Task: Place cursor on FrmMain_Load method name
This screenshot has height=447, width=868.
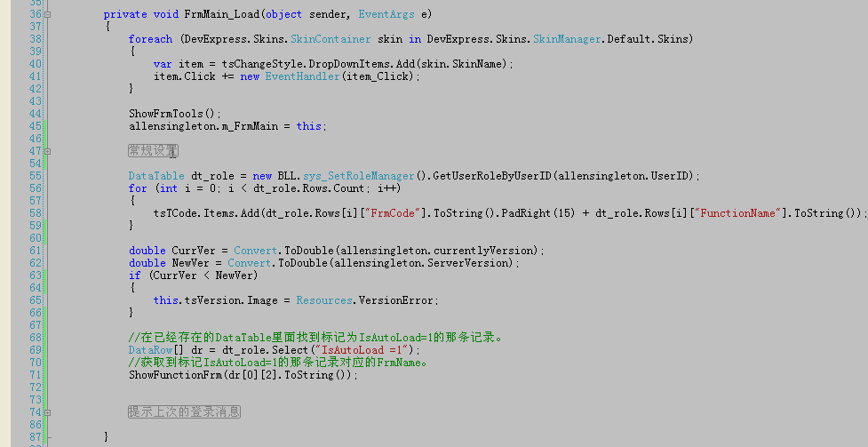Action: pos(221,14)
